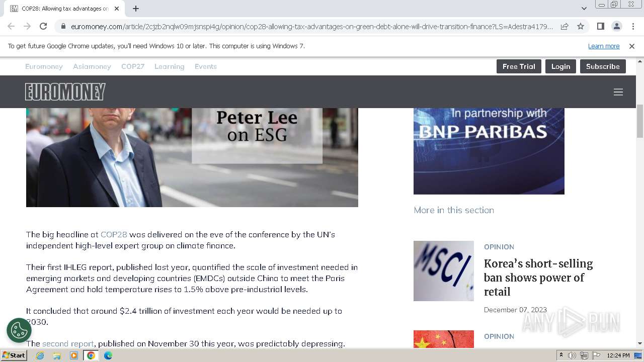Expand the tab search chevron
Image resolution: width=644 pixels, height=362 pixels.
584,9
